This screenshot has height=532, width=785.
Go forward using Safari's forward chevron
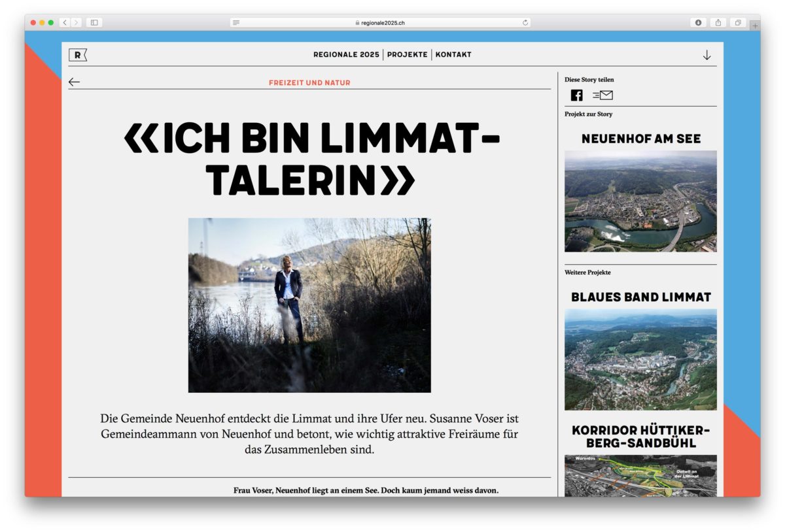click(x=77, y=23)
